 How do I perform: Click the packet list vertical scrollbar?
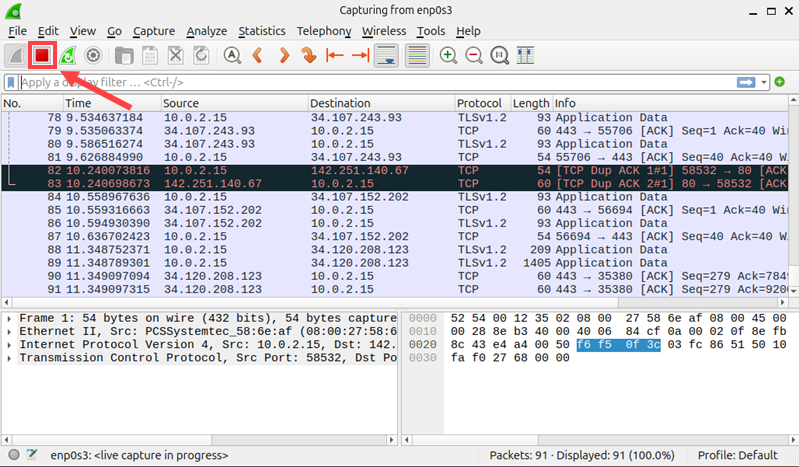tap(793, 196)
